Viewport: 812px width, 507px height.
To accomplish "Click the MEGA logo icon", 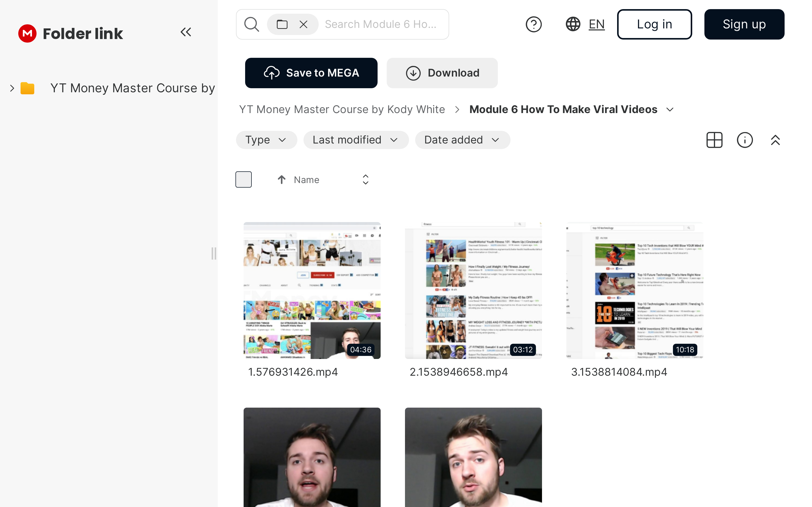I will pos(27,33).
